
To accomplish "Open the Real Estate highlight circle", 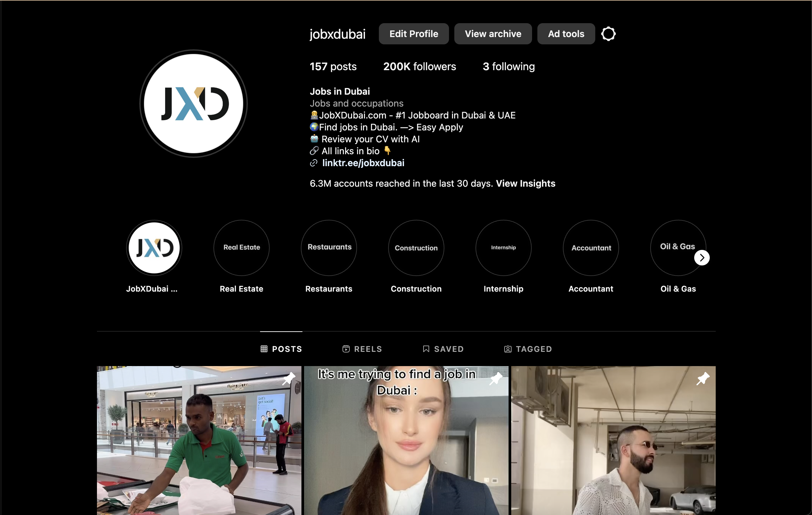I will [x=242, y=248].
